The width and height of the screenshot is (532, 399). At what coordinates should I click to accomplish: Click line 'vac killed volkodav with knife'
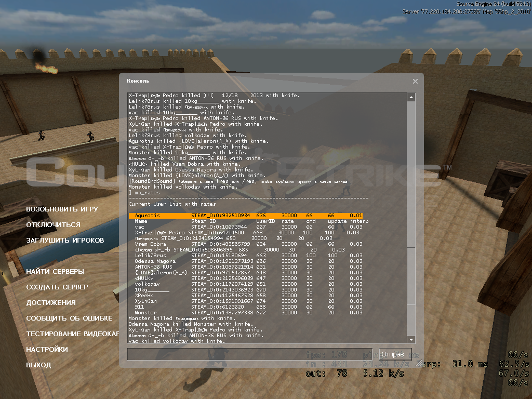(177, 341)
